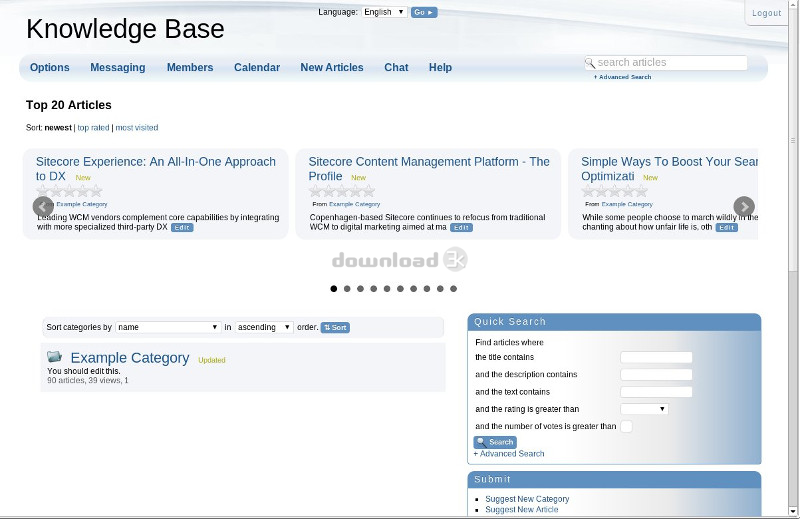The width and height of the screenshot is (800, 519).
Task: Click the page vertical scrollbar
Action: click(x=793, y=138)
